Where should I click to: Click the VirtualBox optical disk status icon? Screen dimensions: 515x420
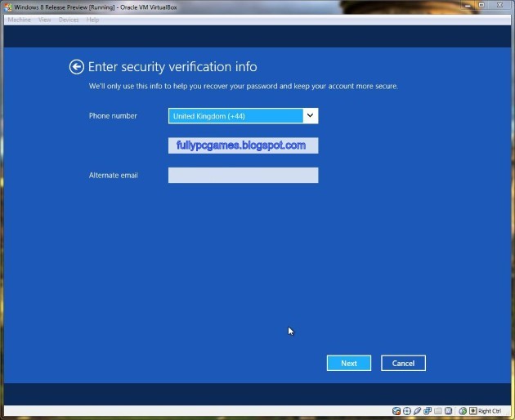pos(407,411)
